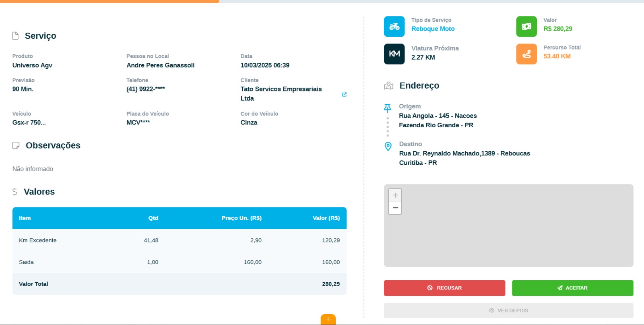Click the Ver Depois button

click(x=508, y=311)
